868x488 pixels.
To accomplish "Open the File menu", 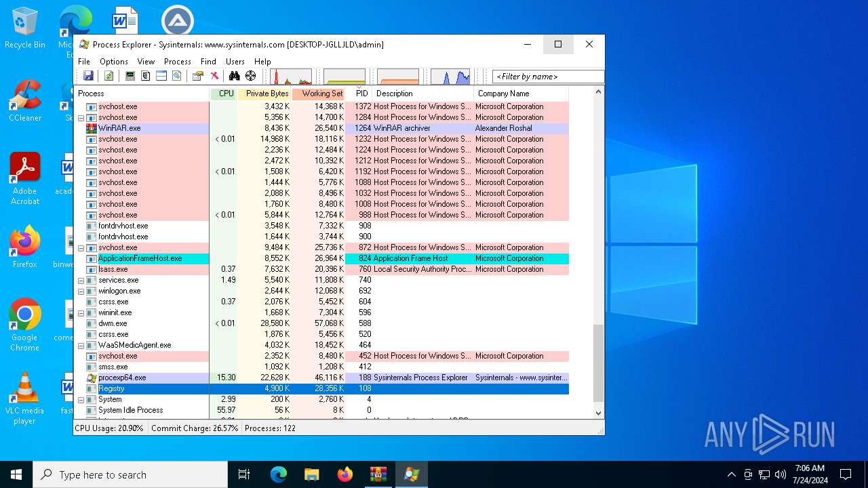I will pos(84,61).
